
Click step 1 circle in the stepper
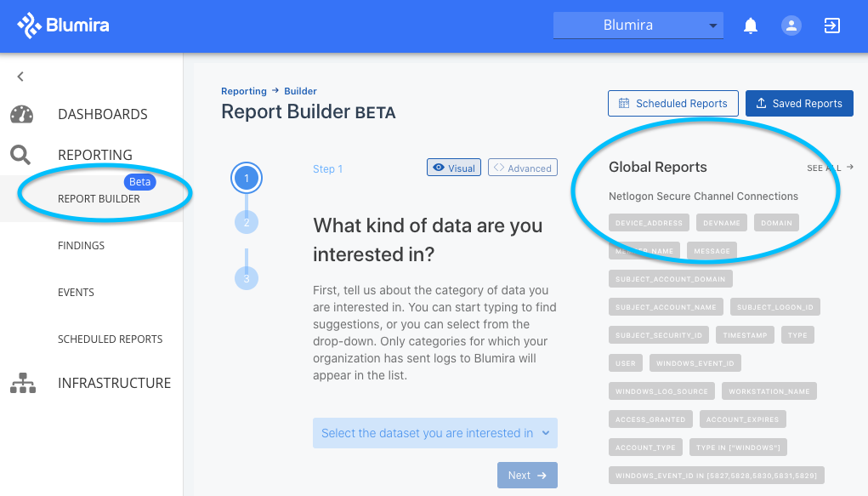[x=247, y=179]
